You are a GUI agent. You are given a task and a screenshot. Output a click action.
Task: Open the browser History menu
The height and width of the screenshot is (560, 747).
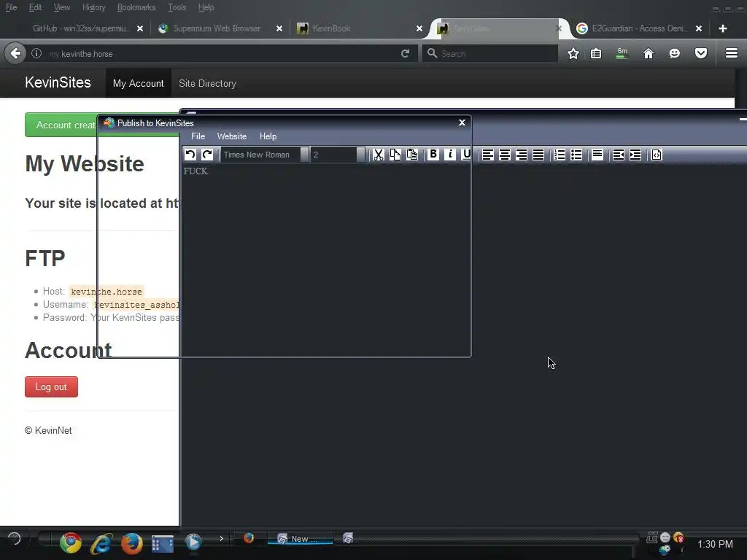pyautogui.click(x=94, y=7)
